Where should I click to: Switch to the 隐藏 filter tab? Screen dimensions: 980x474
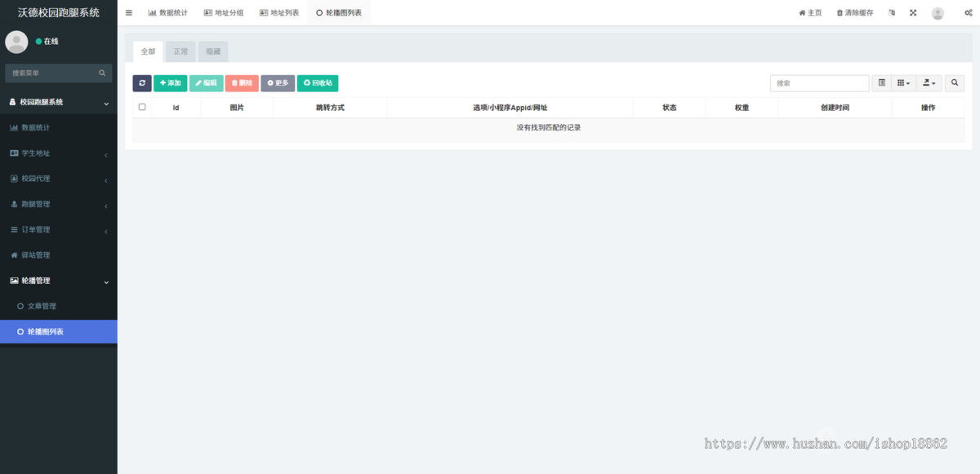213,51
